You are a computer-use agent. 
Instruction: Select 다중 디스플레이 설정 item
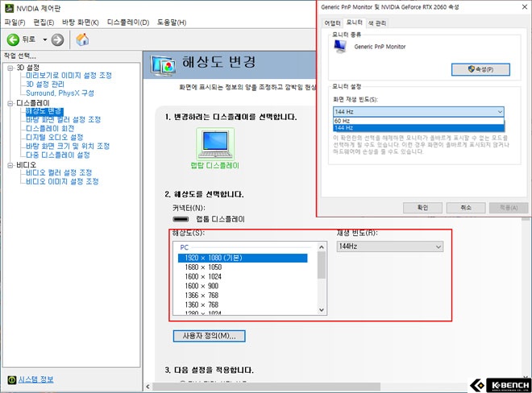[58, 155]
